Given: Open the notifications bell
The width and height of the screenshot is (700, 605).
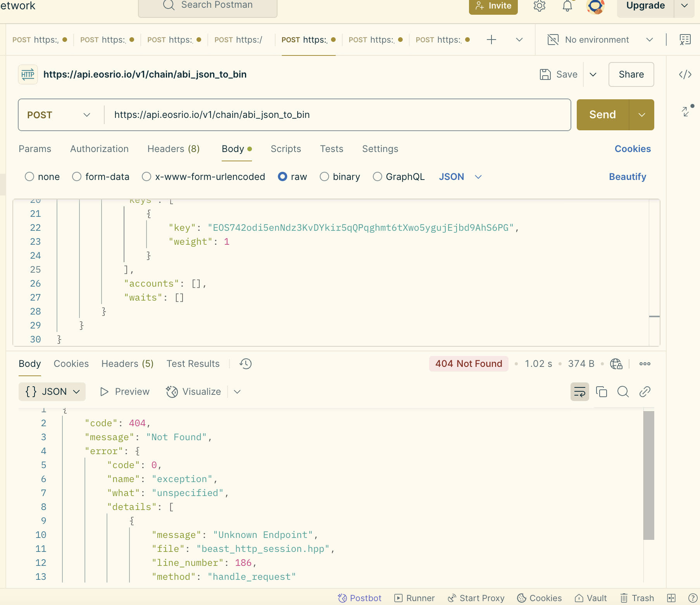Looking at the screenshot, I should [x=567, y=6].
